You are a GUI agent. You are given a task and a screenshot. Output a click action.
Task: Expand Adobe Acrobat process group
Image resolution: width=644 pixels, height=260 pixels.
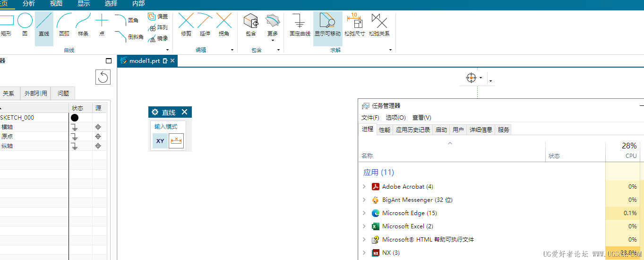tap(364, 187)
